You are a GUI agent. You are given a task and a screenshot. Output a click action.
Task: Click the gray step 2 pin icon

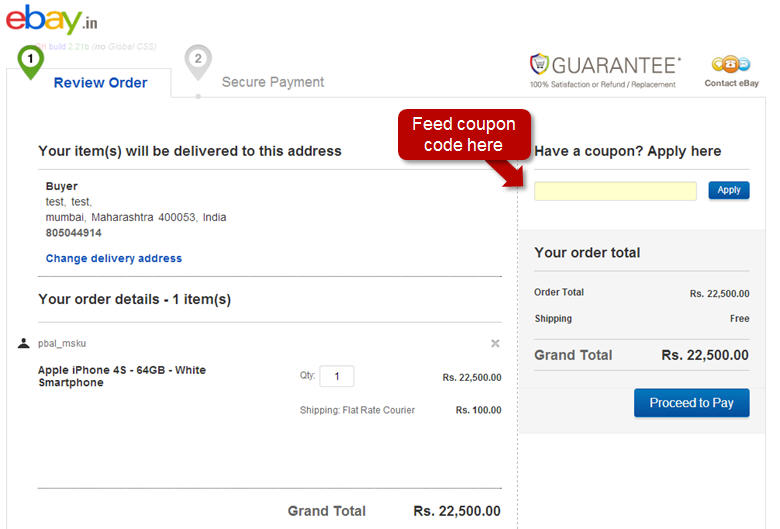[x=198, y=60]
